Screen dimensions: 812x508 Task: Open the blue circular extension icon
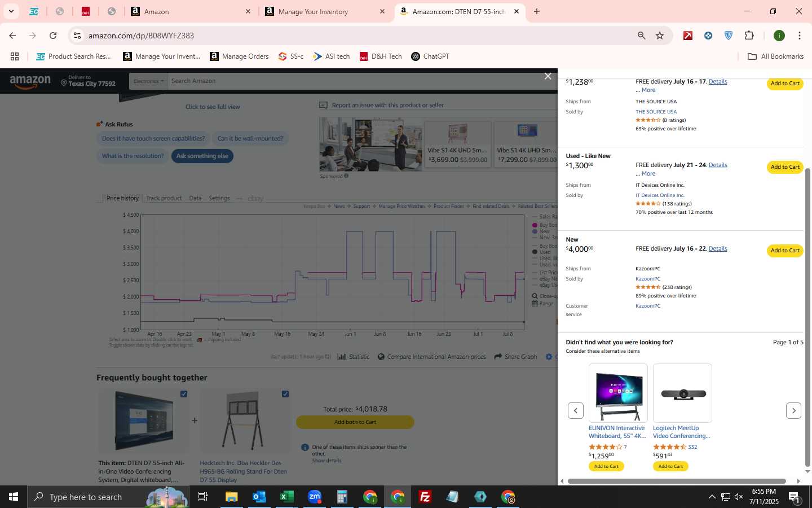(708, 36)
